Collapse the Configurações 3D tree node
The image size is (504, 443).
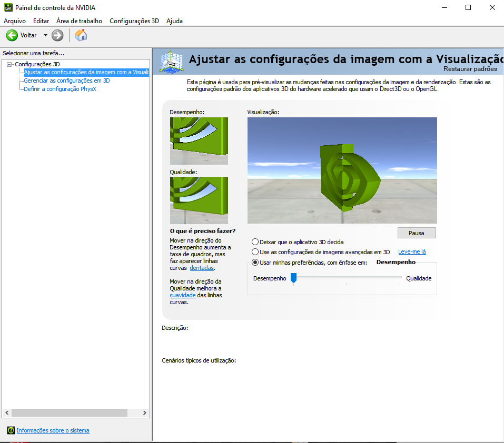coord(9,64)
